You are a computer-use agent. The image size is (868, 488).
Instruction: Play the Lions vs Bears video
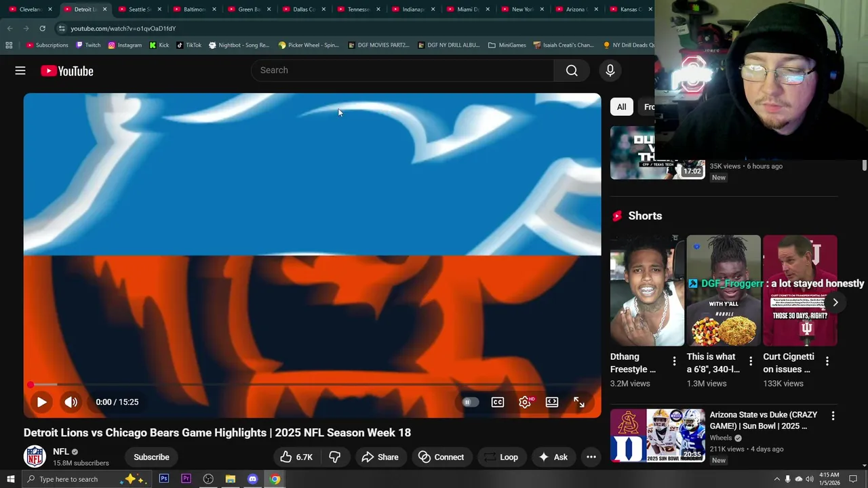point(41,402)
